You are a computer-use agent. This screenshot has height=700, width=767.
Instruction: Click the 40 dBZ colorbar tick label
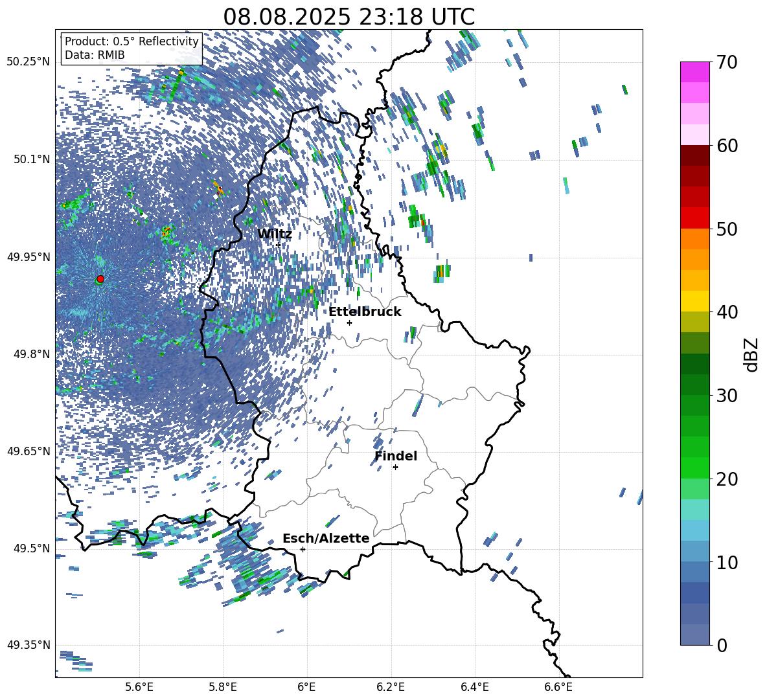tap(727, 312)
